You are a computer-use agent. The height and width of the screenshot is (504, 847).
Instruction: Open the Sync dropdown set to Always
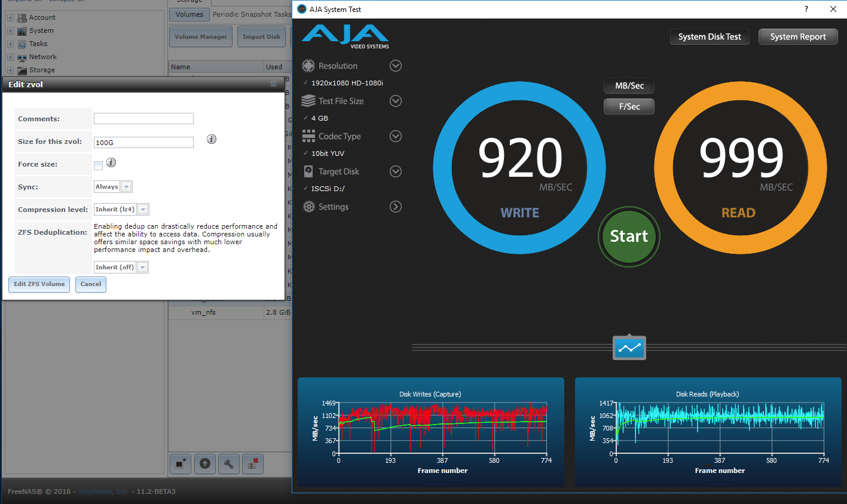[x=113, y=187]
